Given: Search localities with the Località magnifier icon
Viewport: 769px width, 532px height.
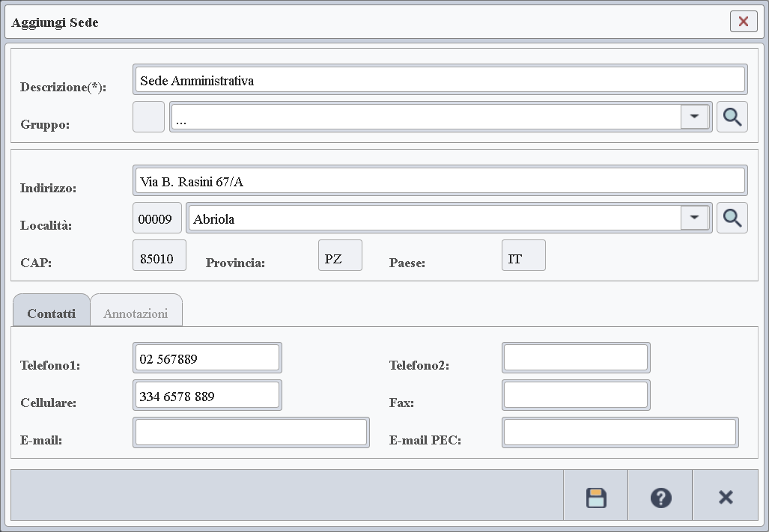Looking at the screenshot, I should [x=732, y=218].
